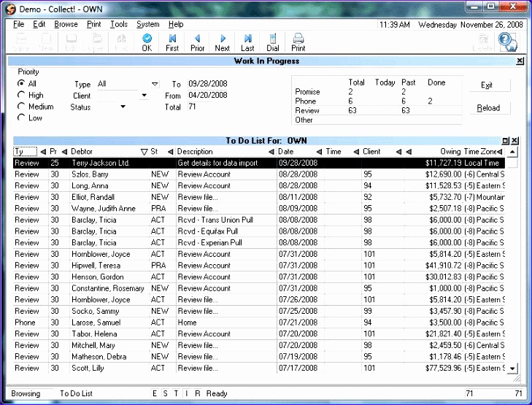Expand the Type filter dropdown
The width and height of the screenshot is (532, 405).
click(155, 85)
